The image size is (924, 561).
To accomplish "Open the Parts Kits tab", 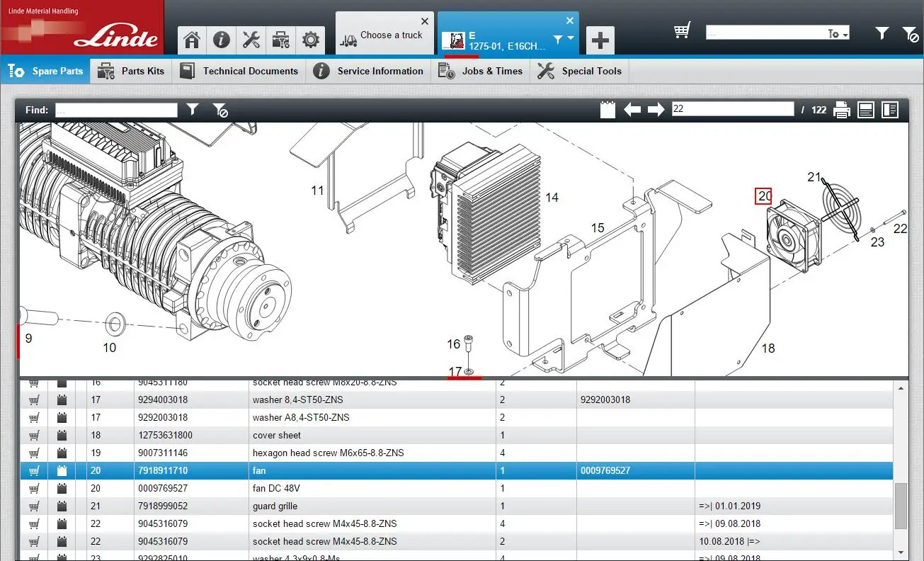I will pyautogui.click(x=130, y=71).
